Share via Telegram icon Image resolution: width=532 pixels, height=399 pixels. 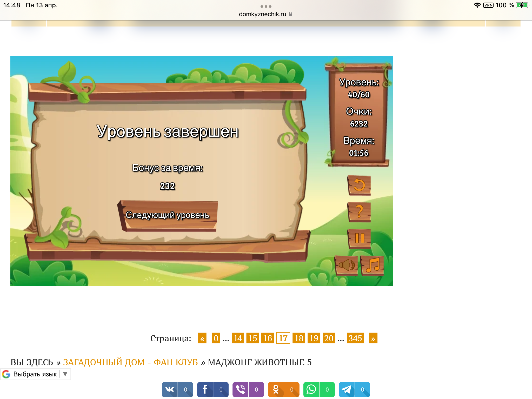pyautogui.click(x=347, y=389)
